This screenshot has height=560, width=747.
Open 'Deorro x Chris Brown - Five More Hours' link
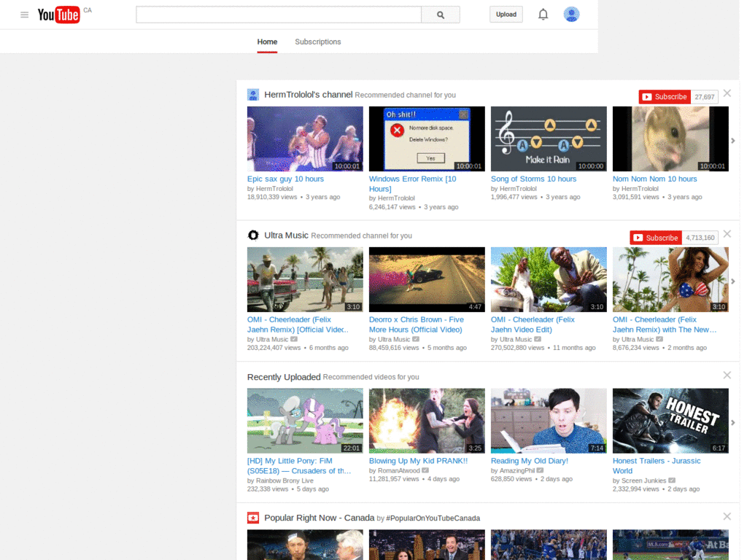417,324
